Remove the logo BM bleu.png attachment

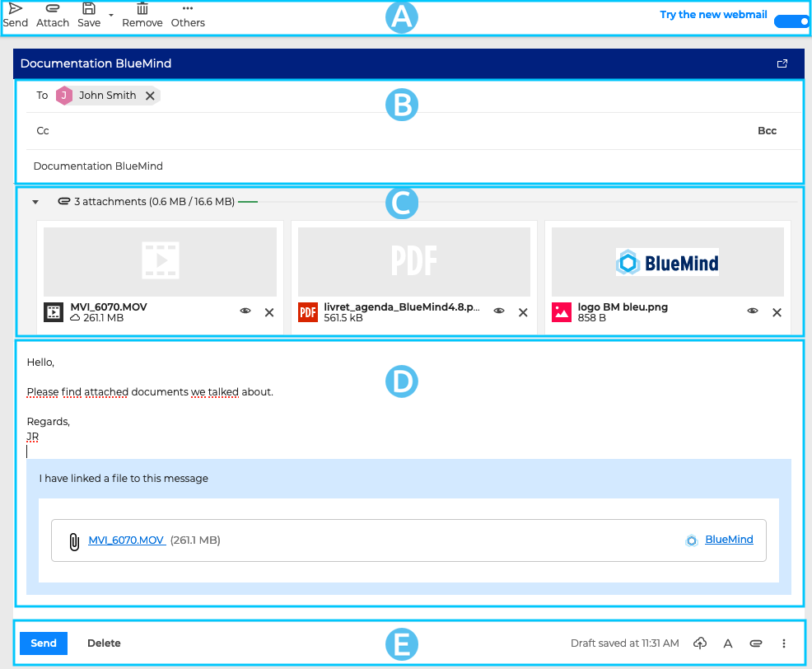click(777, 312)
